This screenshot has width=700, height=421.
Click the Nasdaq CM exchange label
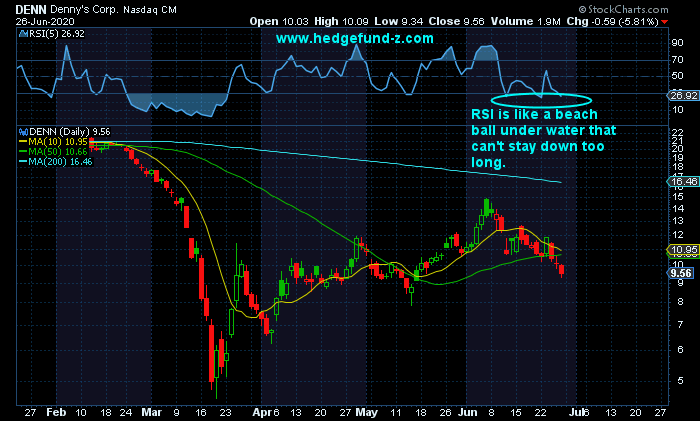(150, 9)
